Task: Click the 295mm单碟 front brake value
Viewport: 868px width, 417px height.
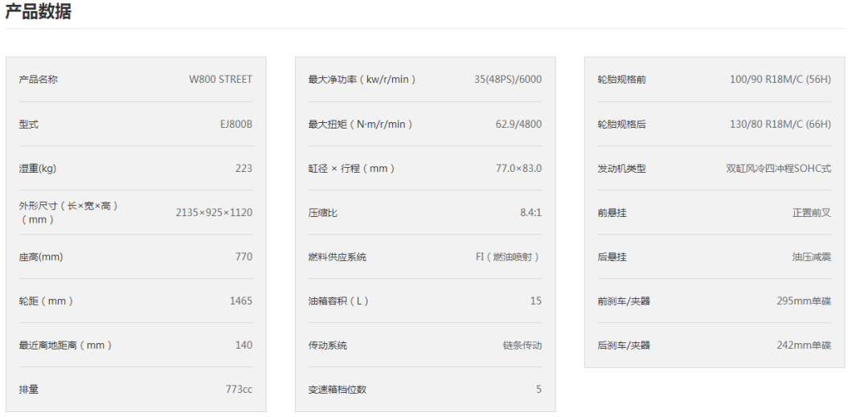Action: click(x=804, y=300)
